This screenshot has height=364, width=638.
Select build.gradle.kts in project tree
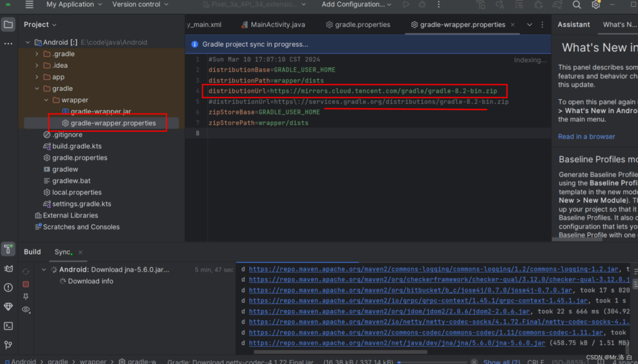click(77, 146)
